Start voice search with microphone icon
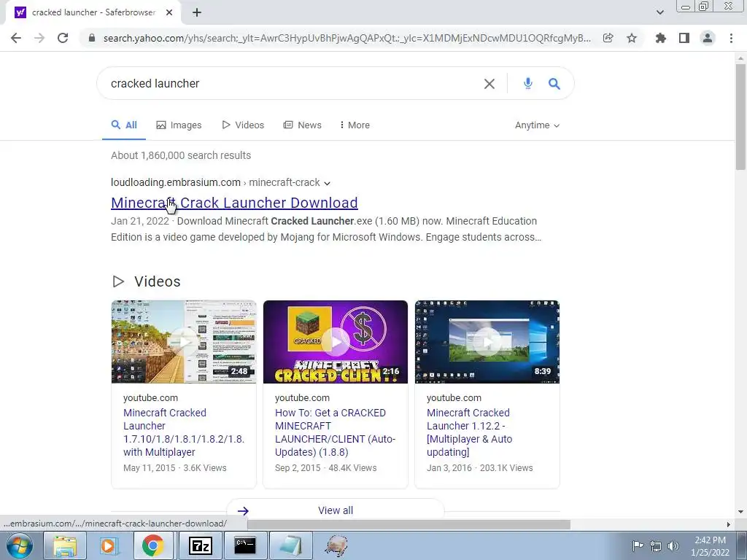747x560 pixels. pyautogui.click(x=528, y=84)
